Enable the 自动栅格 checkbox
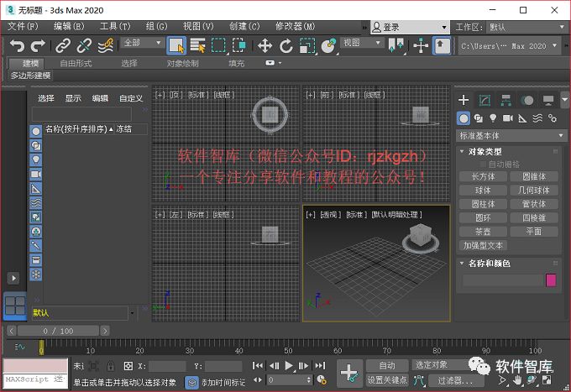 (x=483, y=165)
